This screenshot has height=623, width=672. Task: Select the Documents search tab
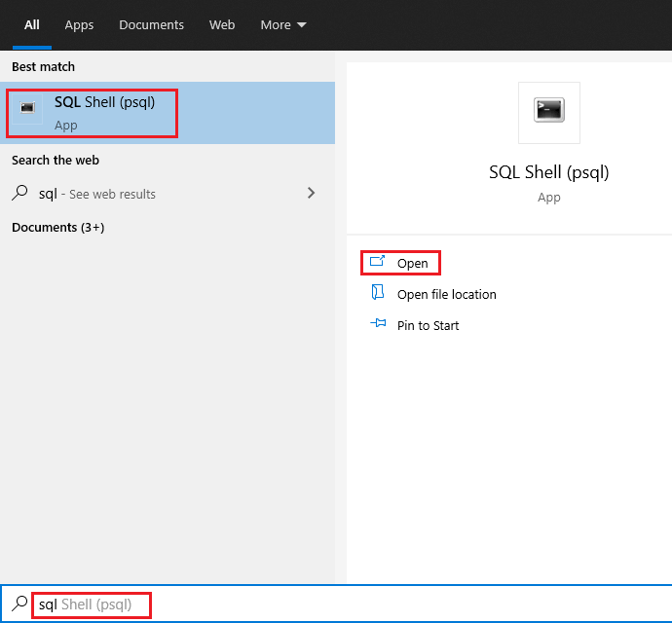151,25
